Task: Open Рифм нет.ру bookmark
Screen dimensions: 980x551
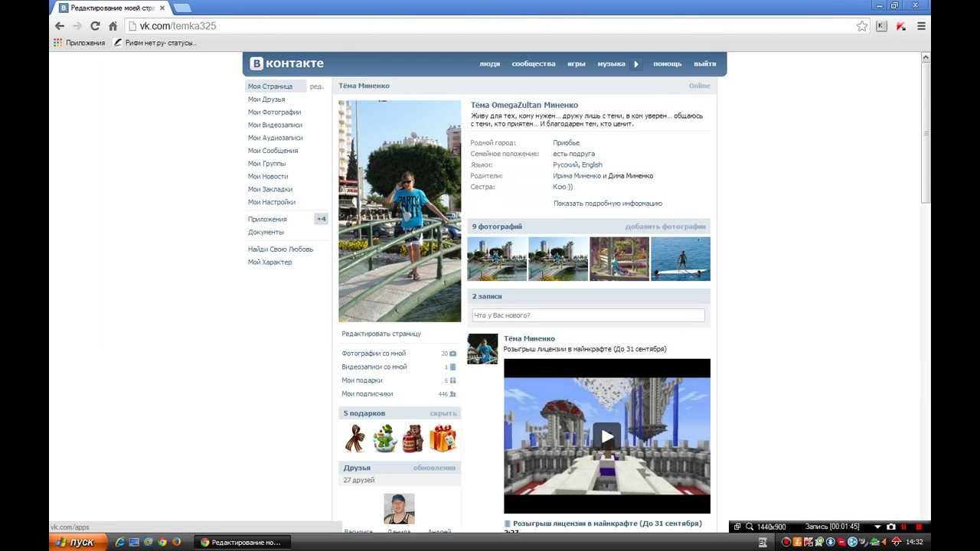Action: click(155, 43)
